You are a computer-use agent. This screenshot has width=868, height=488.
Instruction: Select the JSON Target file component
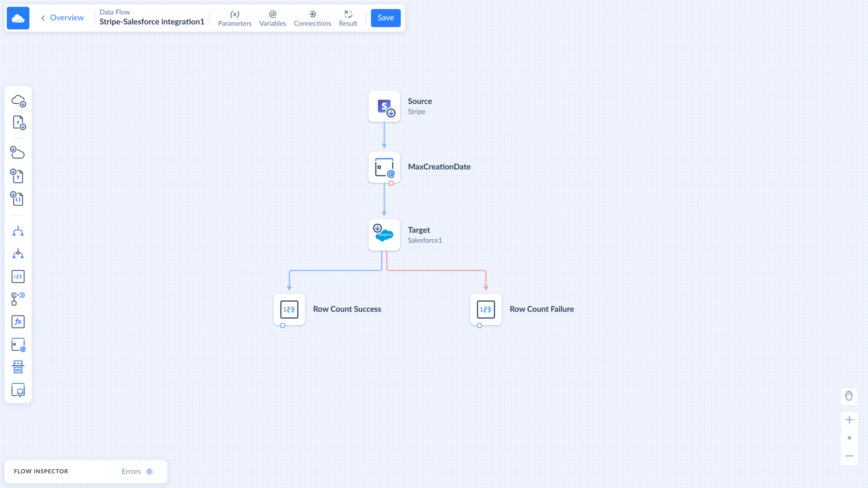(17, 198)
